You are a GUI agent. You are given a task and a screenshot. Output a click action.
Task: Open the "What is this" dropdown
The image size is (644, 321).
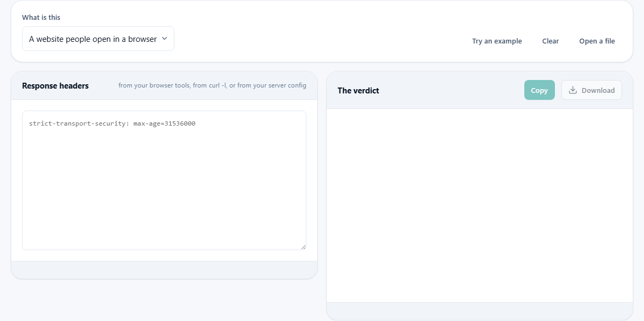[x=98, y=39]
